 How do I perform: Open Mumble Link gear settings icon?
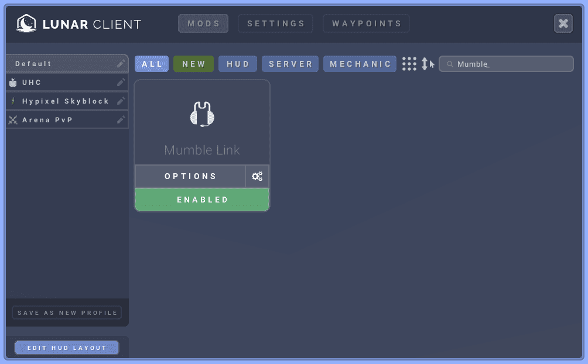click(257, 176)
